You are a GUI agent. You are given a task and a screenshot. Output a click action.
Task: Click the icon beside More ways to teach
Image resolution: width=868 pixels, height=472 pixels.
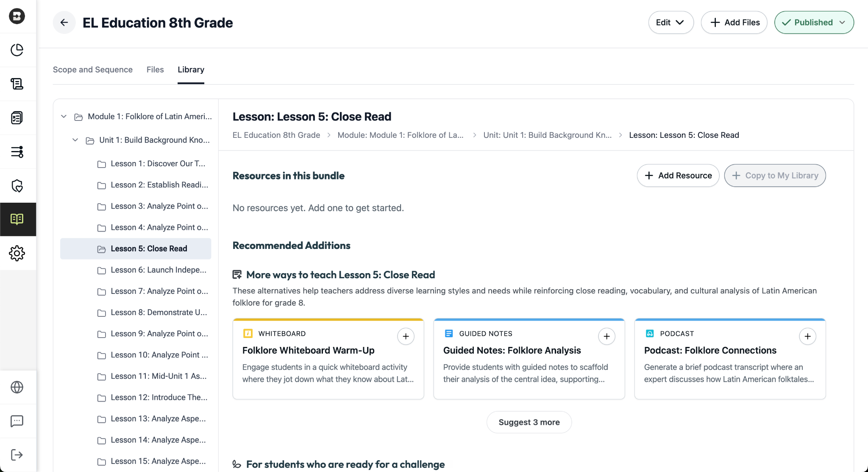click(237, 275)
